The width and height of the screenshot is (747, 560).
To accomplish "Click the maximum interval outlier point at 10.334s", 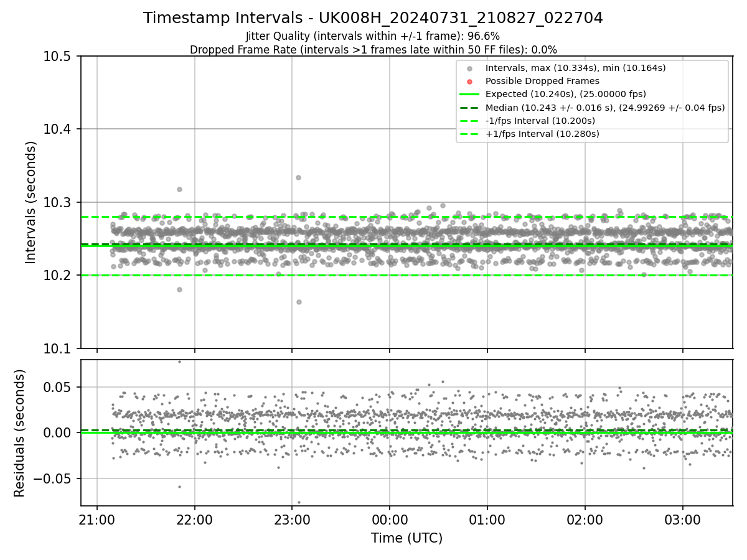I will point(298,177).
